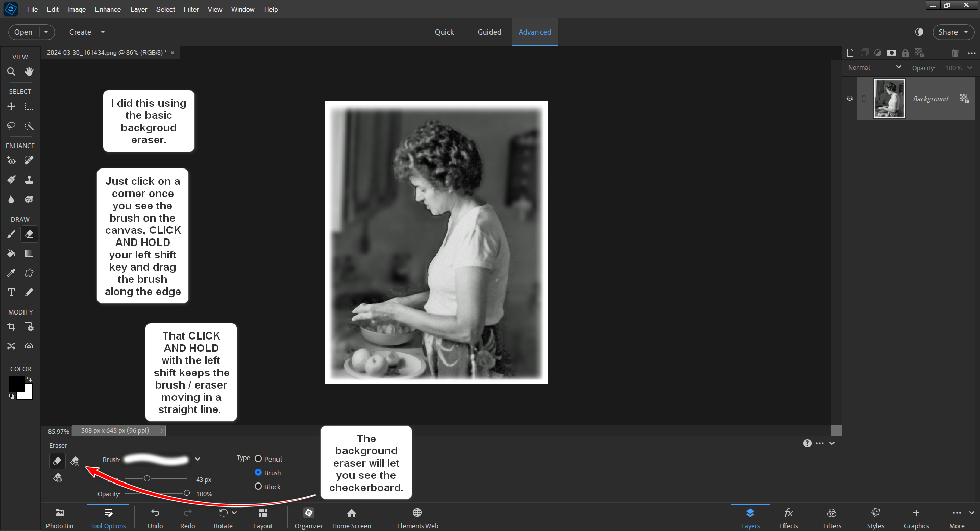Click the Background layer thumbnail

pyautogui.click(x=889, y=99)
